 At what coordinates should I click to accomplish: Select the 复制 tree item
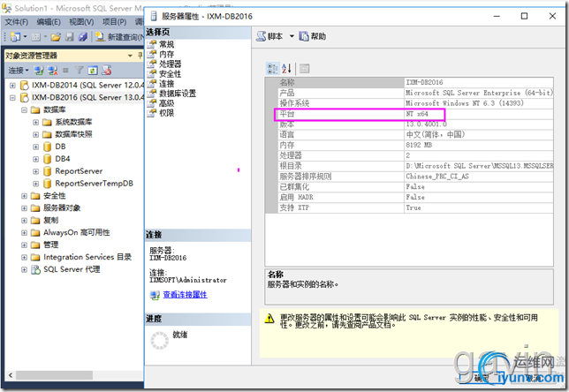(x=51, y=220)
